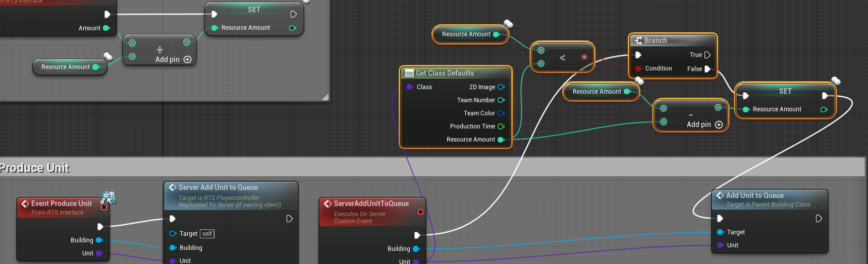Click Add pin icon on the subtract node
This screenshot has width=868, height=264.
[719, 124]
